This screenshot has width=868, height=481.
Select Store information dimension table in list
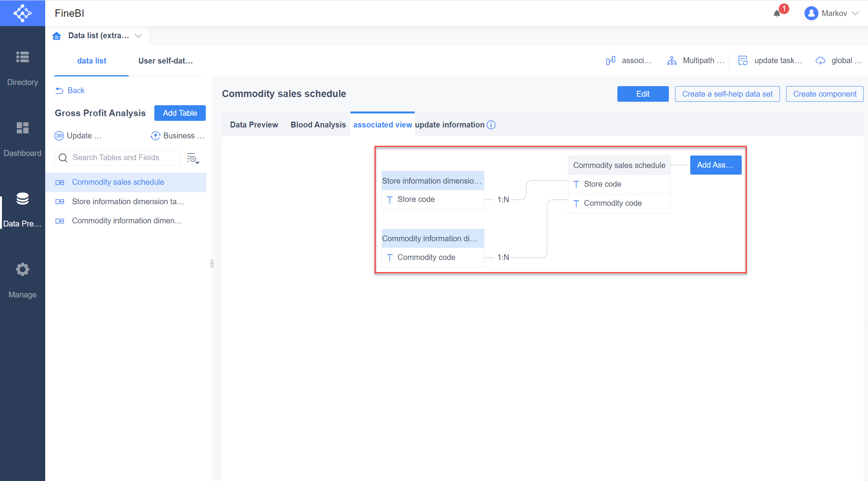pyautogui.click(x=126, y=202)
